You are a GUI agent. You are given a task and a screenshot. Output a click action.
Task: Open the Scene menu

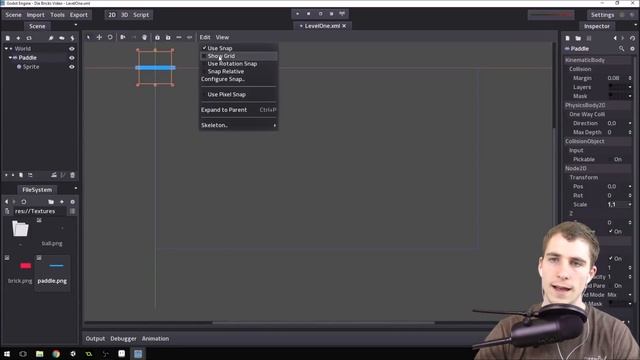[13, 15]
